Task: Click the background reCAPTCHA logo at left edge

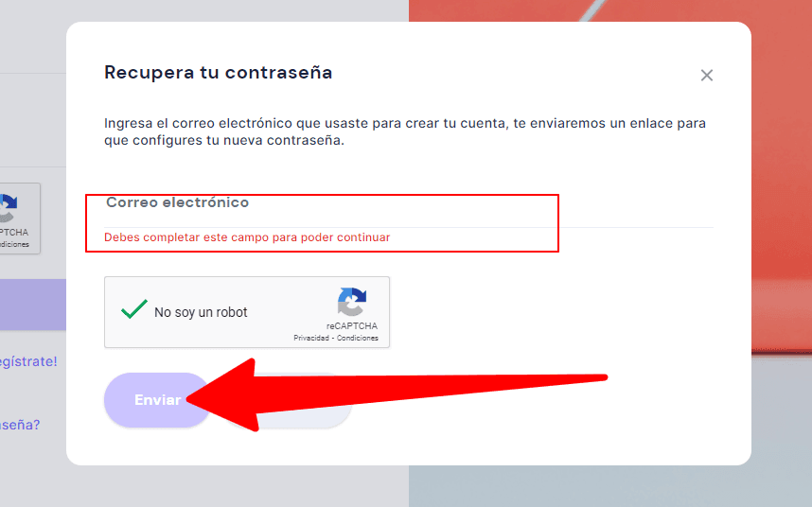Action: coord(9,207)
